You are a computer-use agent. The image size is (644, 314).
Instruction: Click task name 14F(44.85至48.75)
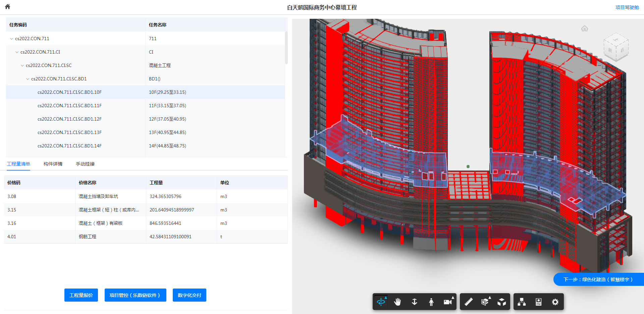pyautogui.click(x=167, y=146)
